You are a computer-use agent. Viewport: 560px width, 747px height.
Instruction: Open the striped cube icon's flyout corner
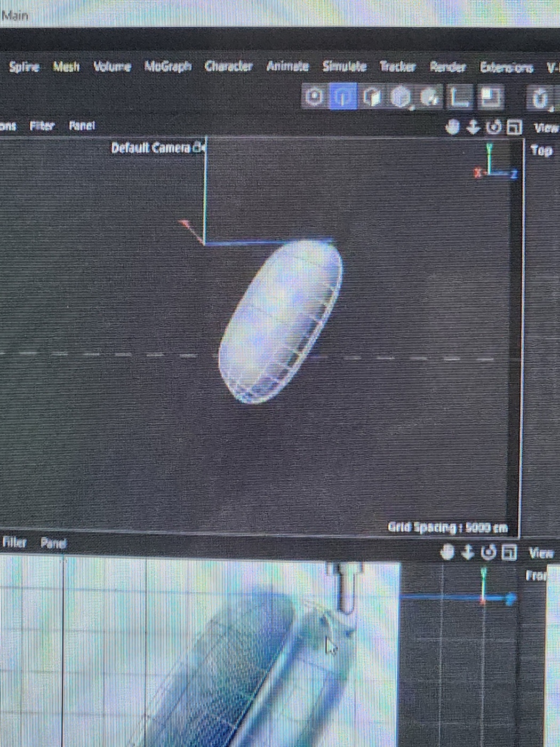point(412,108)
